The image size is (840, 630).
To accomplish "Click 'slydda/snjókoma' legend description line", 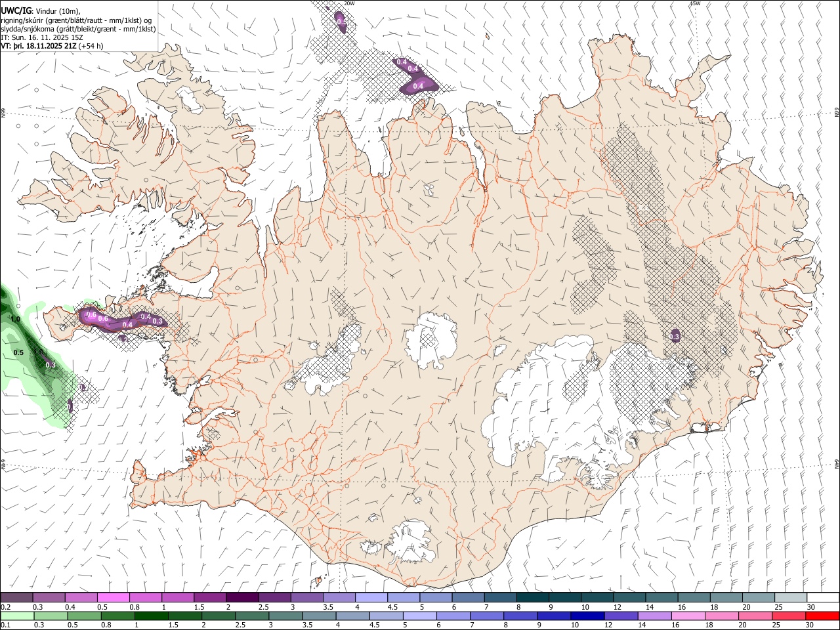I will pos(78,29).
